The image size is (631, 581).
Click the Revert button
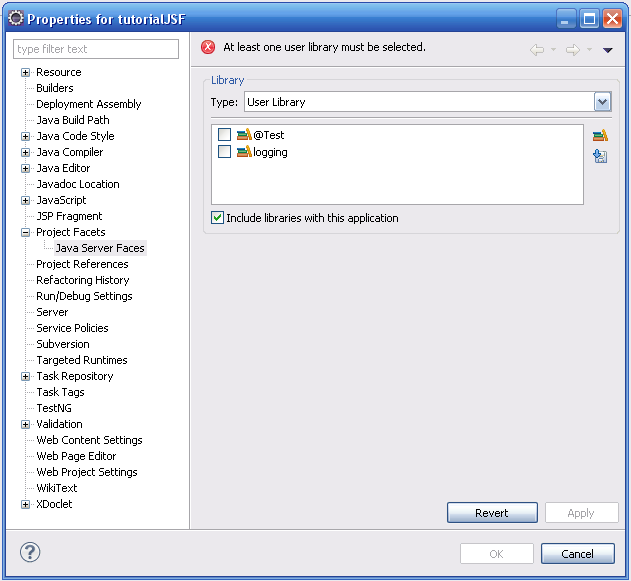coord(492,513)
